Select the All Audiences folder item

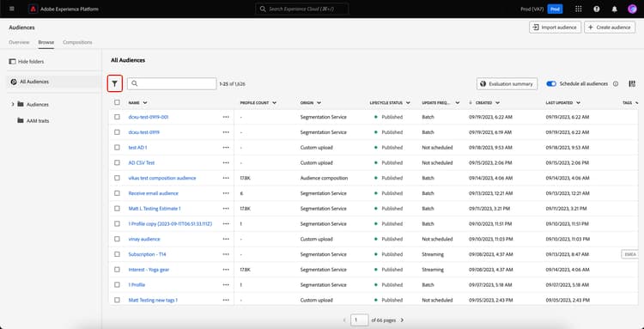pos(54,82)
